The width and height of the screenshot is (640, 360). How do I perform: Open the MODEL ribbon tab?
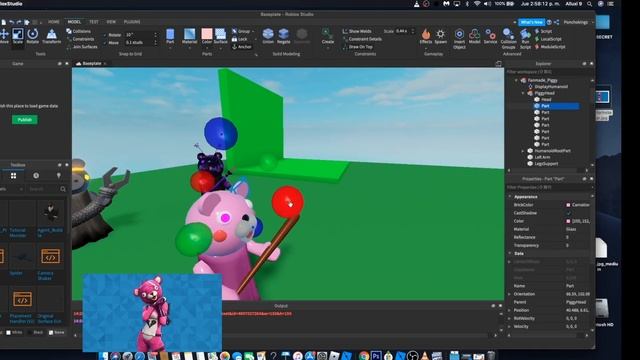[x=74, y=22]
